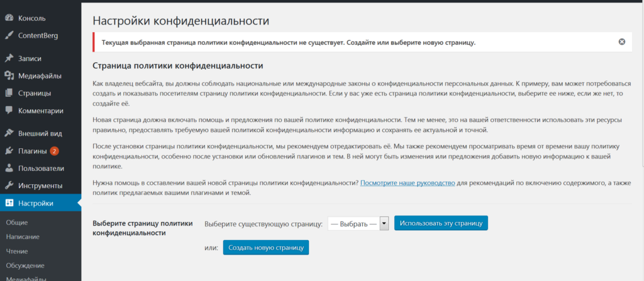Screen dimensions: 644x281
Task: Select Чтение in settings submenu
Action: tap(17, 251)
